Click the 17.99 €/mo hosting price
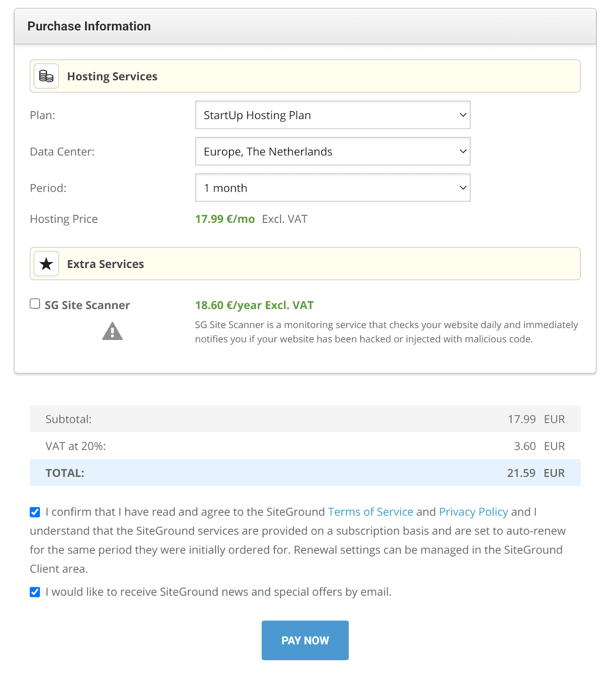The width and height of the screenshot is (616, 674). (225, 219)
